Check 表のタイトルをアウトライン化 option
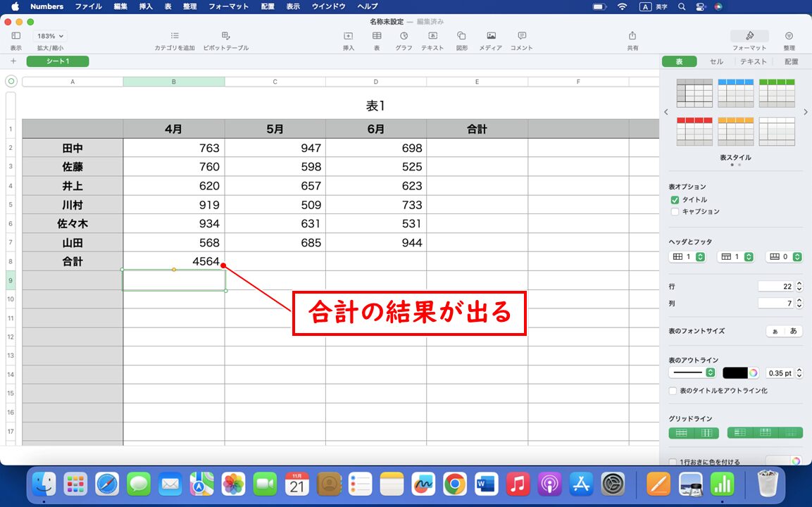This screenshot has height=507, width=812. (x=672, y=390)
